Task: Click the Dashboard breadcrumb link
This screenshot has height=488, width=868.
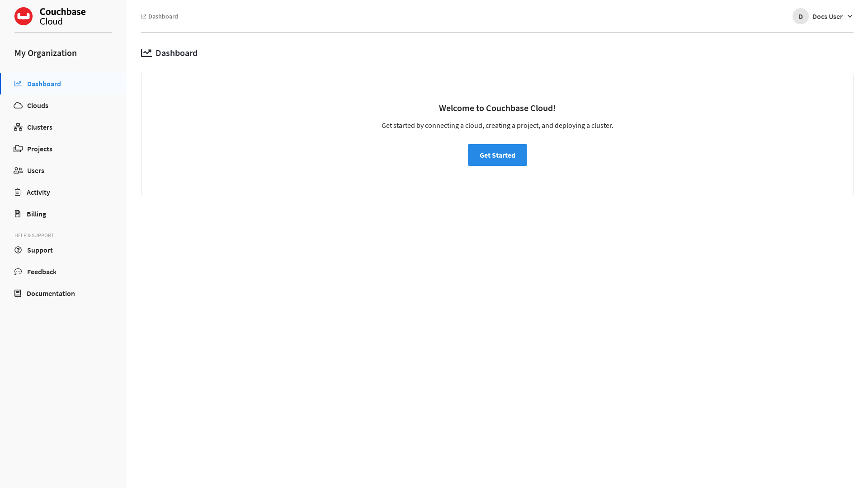Action: (x=163, y=16)
